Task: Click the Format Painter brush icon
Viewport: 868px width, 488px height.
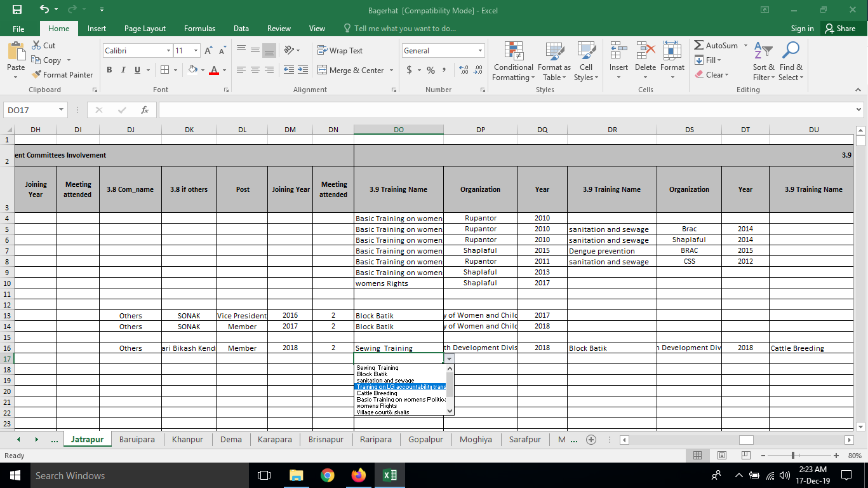Action: (x=37, y=75)
